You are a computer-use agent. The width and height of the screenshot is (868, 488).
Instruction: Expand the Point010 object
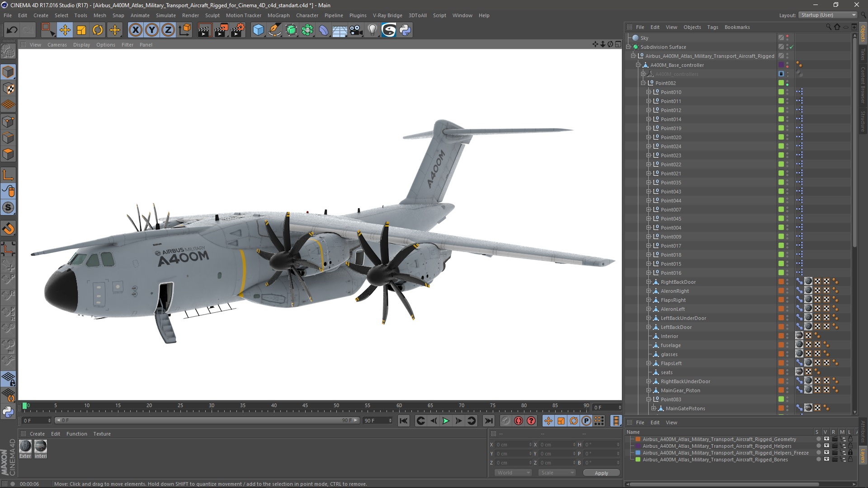coord(648,92)
